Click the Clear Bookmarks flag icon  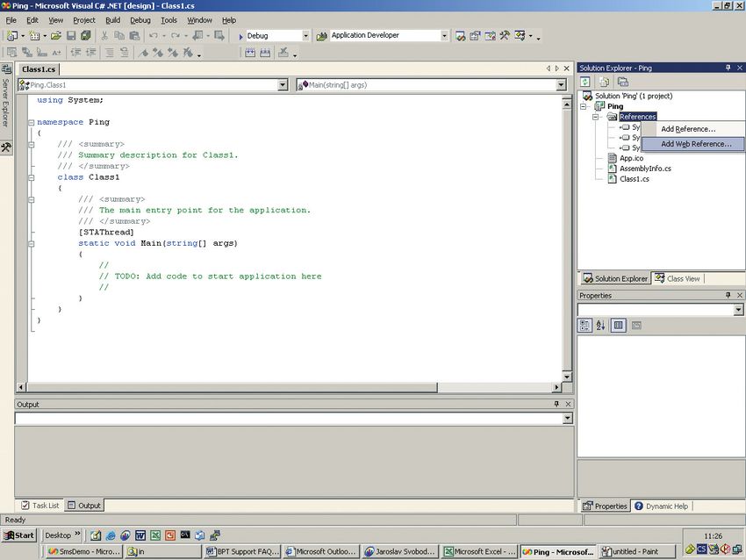point(189,53)
